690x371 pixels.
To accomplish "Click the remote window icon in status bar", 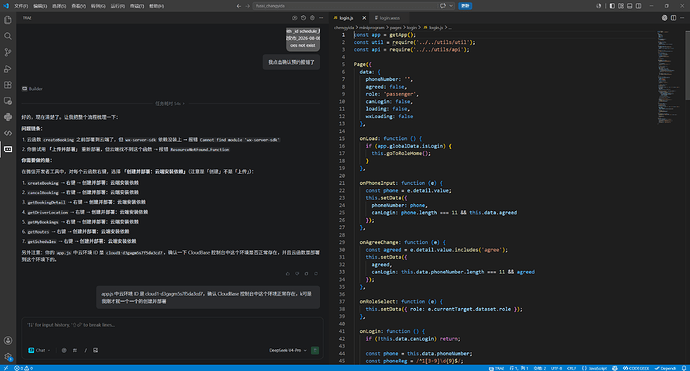I will pyautogui.click(x=5, y=368).
